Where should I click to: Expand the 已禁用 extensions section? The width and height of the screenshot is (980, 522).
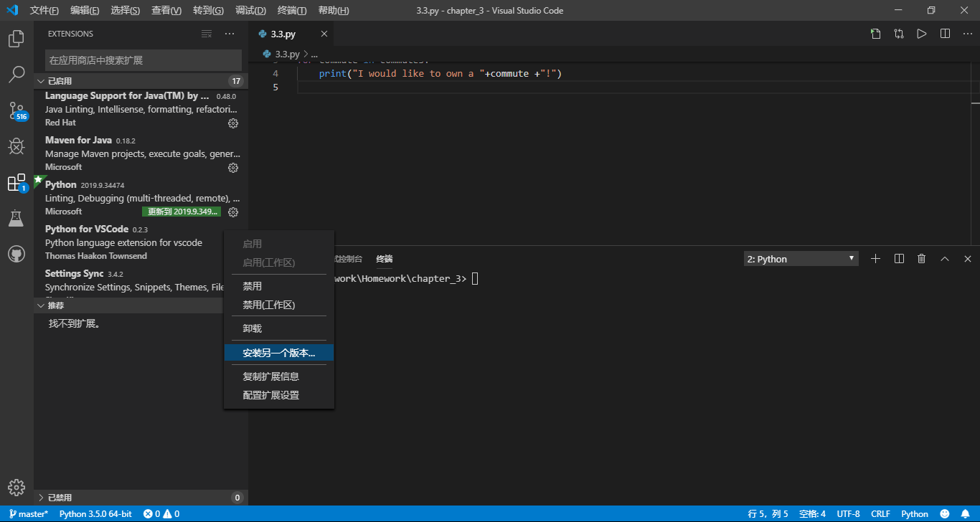[x=65, y=497]
